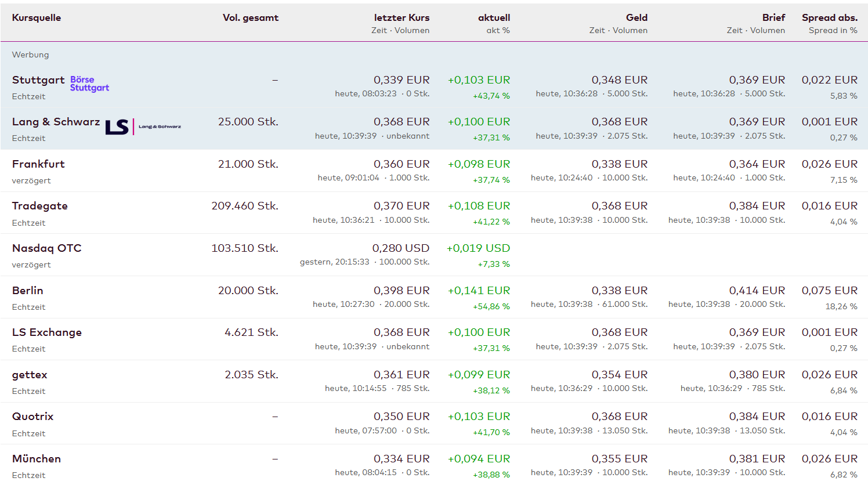Click Stuttgart last price 0,339 EUR
This screenshot has height=485, width=868.
tap(402, 80)
